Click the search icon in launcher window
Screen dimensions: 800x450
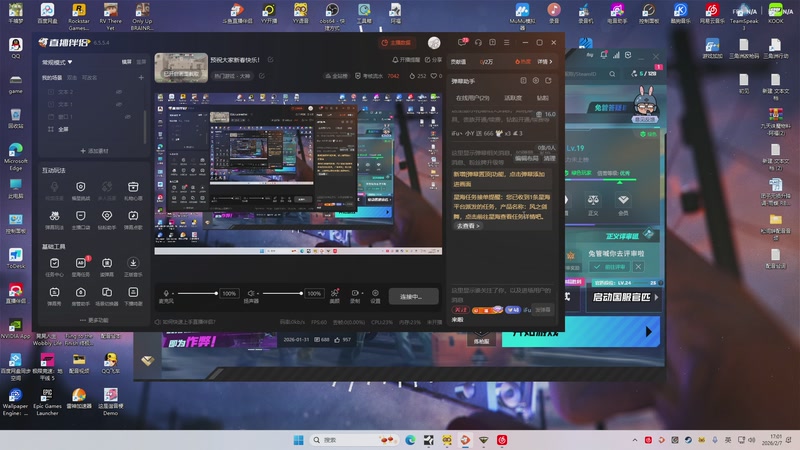pos(612,74)
